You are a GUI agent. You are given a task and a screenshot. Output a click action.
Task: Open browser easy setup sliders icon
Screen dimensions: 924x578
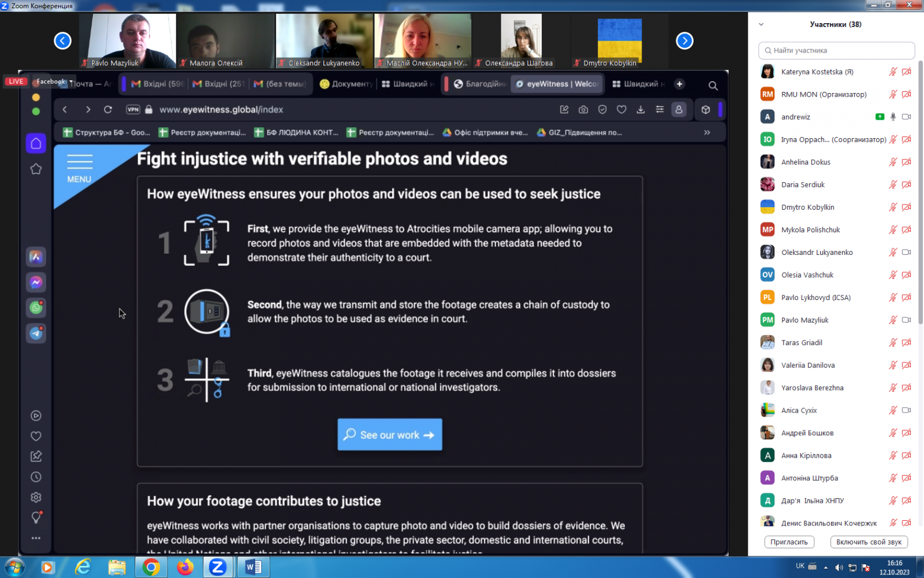[x=660, y=110]
